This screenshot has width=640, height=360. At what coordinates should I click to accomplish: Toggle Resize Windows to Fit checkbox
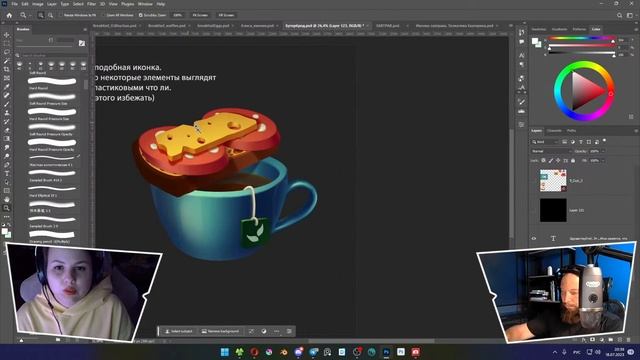pos(60,15)
